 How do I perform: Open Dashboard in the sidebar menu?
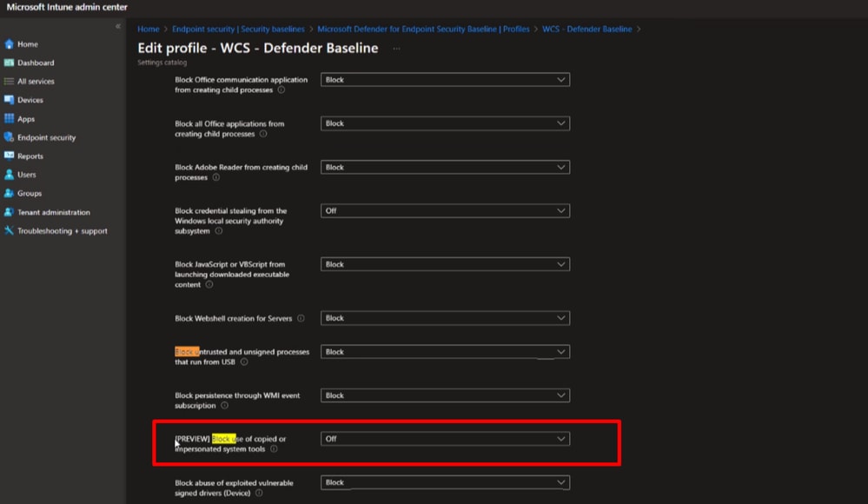(36, 63)
